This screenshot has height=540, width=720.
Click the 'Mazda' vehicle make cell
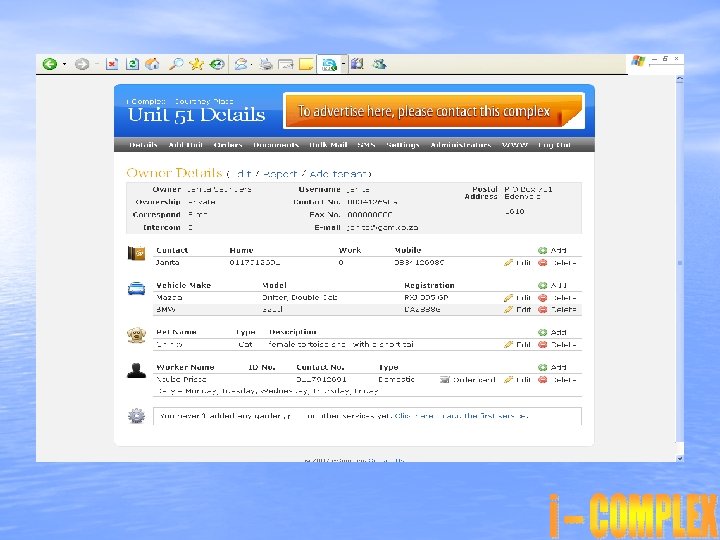tap(169, 298)
